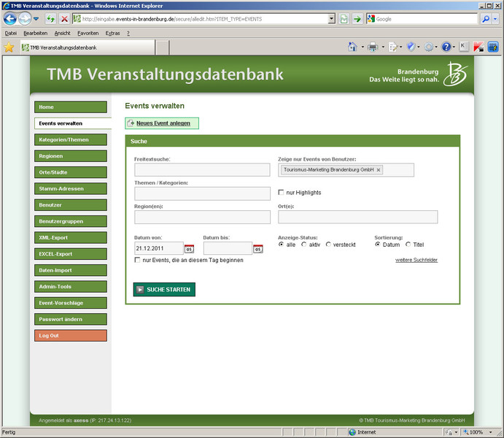Click the Home sidebar button
Screen dimensions: 504x438
[71, 107]
